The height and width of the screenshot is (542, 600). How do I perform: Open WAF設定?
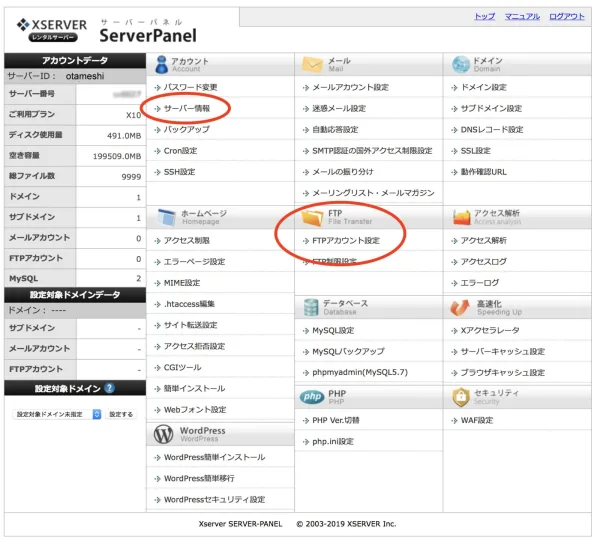point(476,420)
